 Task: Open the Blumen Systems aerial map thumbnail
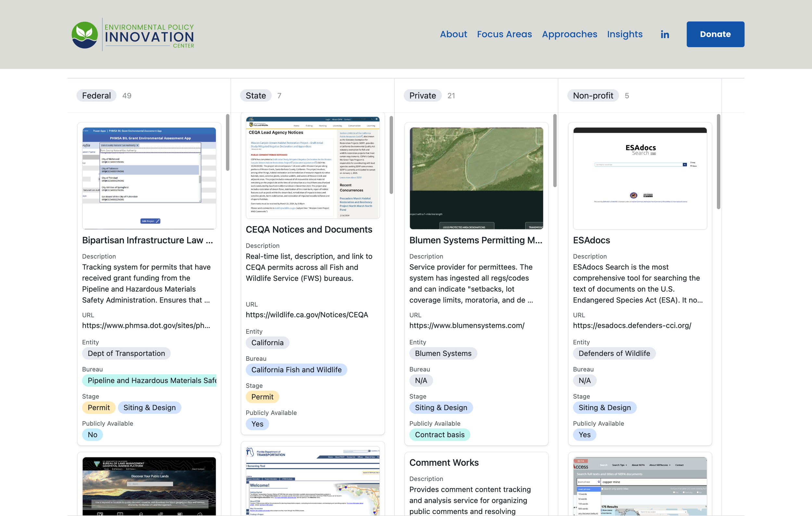[476, 178]
